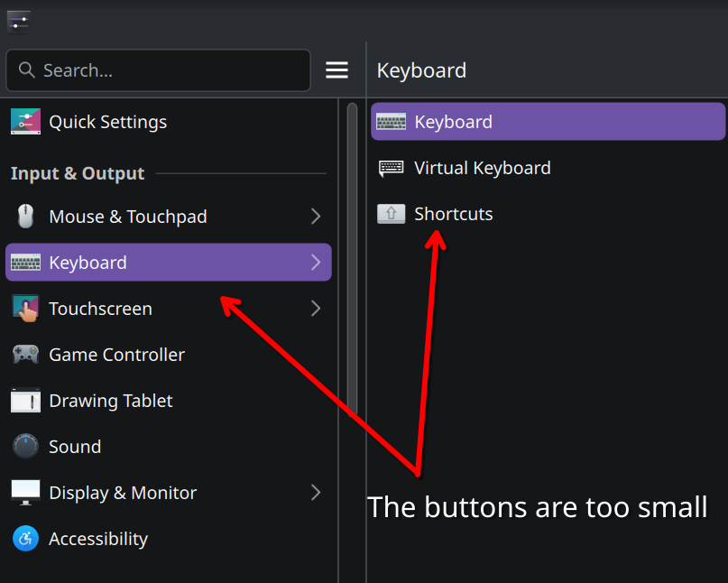Open the Virtual Keyboard settings page
This screenshot has height=583, width=728.
pos(482,168)
